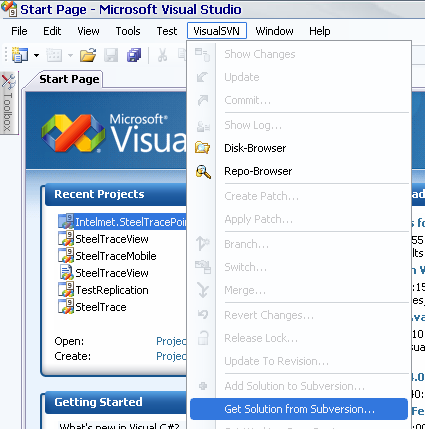This screenshot has width=425, height=429.
Task: Click the Save toolbar icon
Action: click(x=111, y=55)
